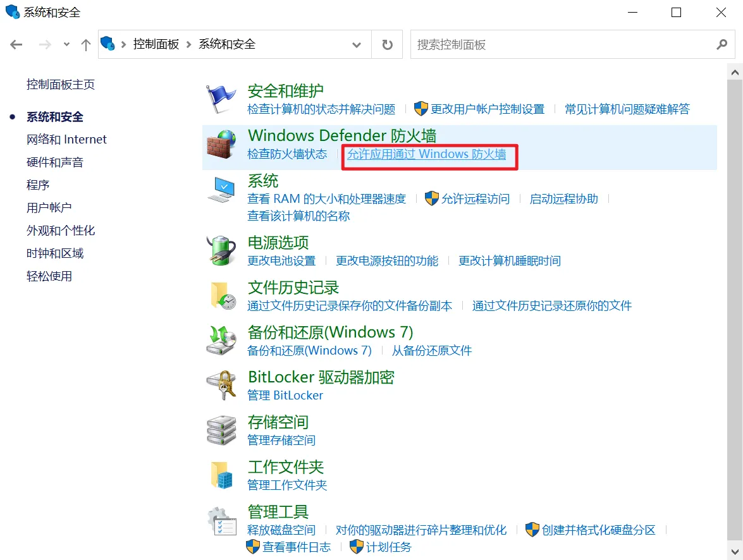Screen dimensions: 743x560
Task: Open the Security and Maintenance flag icon
Action: (x=221, y=99)
